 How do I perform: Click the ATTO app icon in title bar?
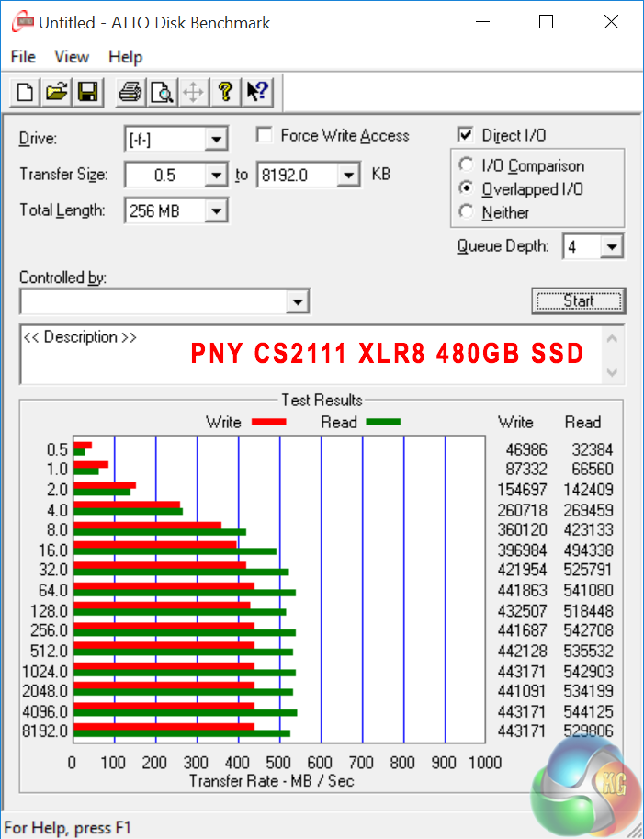(22, 22)
